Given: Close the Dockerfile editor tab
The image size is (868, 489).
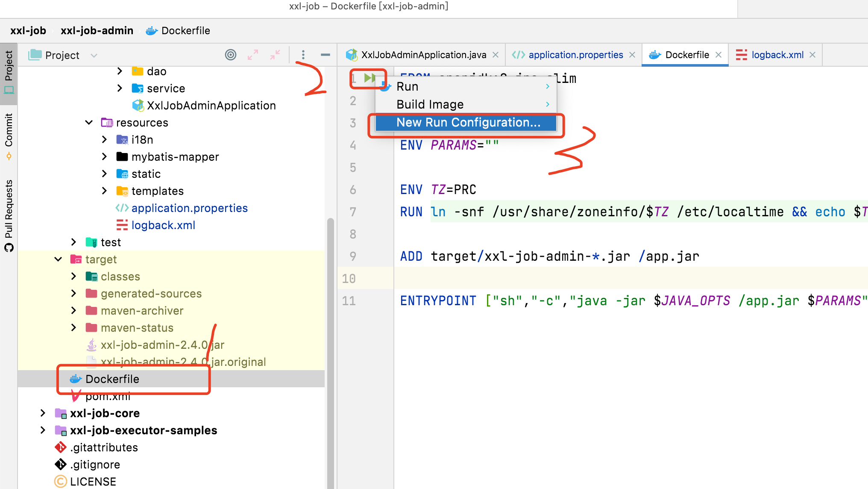Looking at the screenshot, I should point(718,55).
